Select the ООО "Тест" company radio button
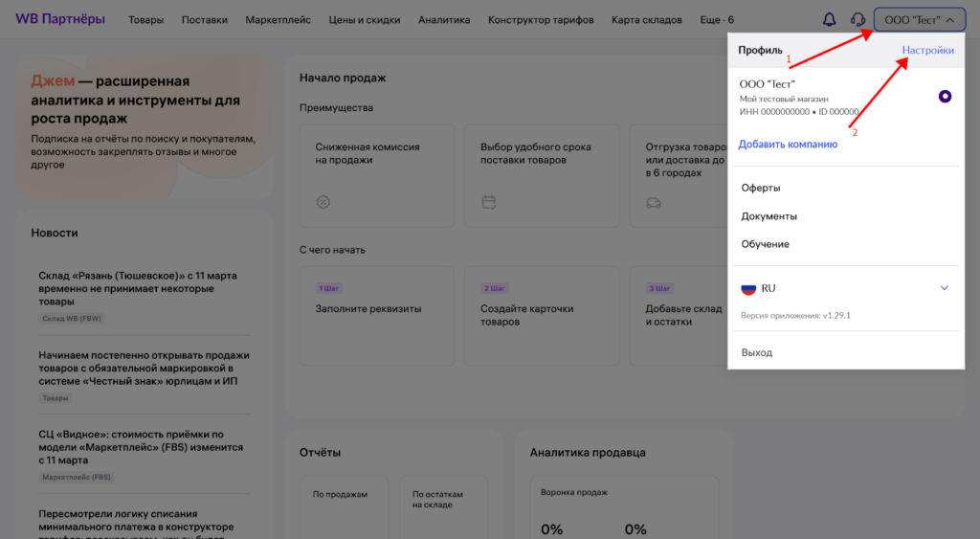The height and width of the screenshot is (539, 980). 945,97
